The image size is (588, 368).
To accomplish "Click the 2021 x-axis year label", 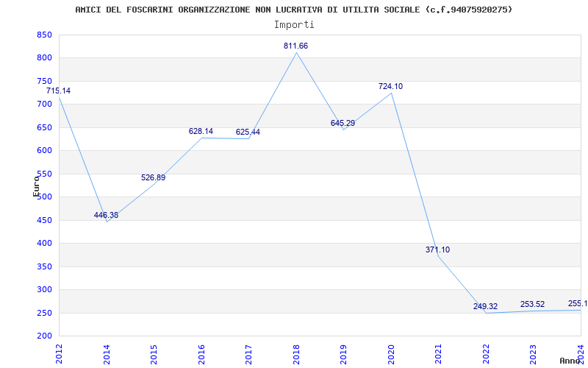I will click(x=438, y=353).
